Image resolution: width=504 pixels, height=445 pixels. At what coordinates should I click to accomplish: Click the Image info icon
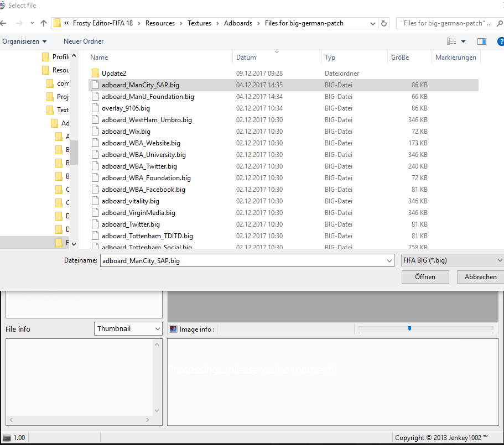173,329
